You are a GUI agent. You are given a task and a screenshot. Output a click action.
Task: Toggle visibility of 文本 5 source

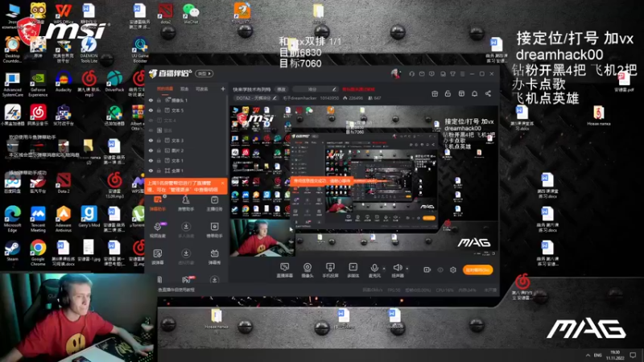coord(151,110)
